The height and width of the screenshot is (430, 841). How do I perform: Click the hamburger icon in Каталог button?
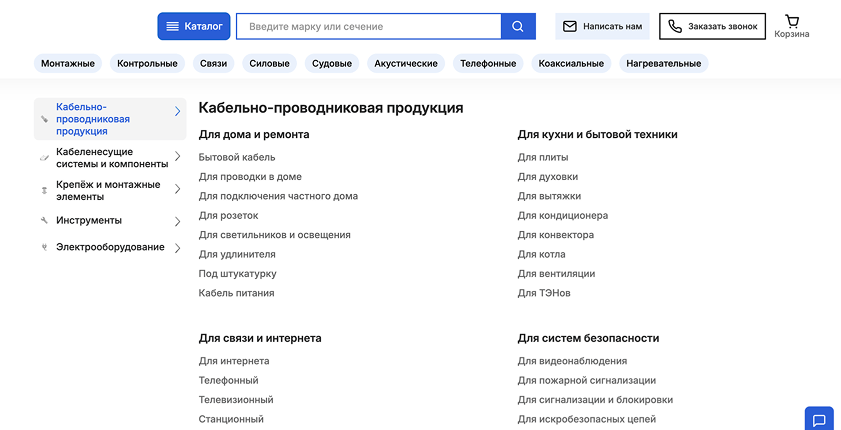(172, 26)
